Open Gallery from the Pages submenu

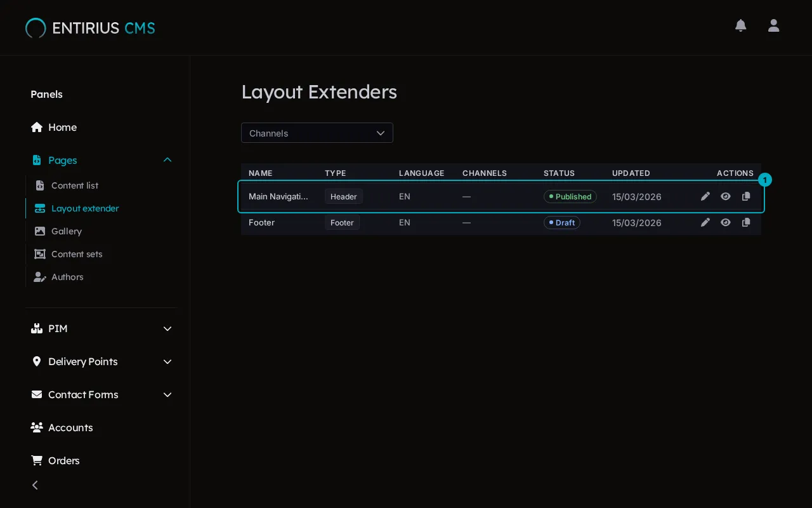67,231
